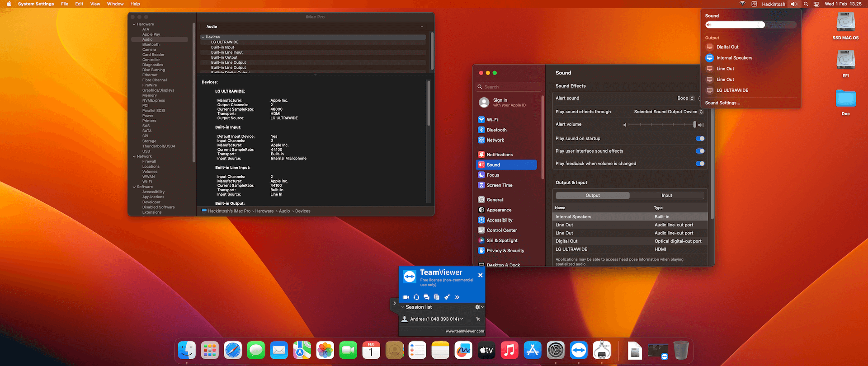
Task: Open the Doc folder on desktop
Action: click(x=845, y=103)
